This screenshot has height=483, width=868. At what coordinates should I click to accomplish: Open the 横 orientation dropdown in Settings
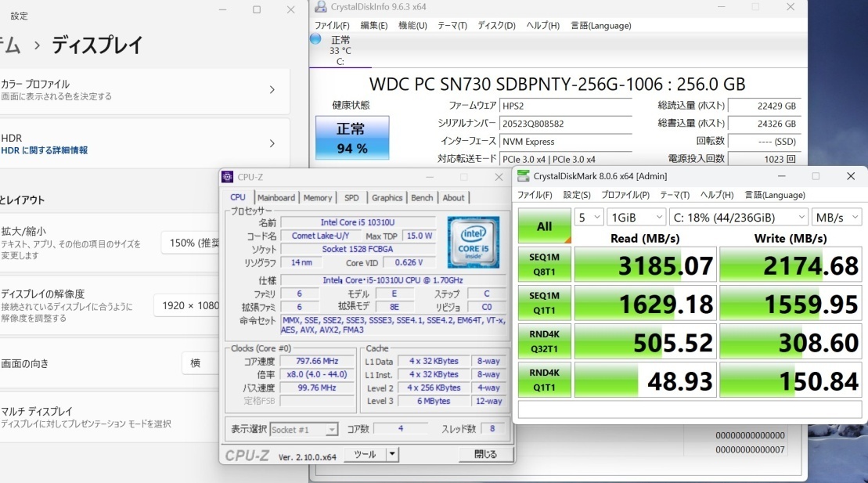tap(201, 362)
